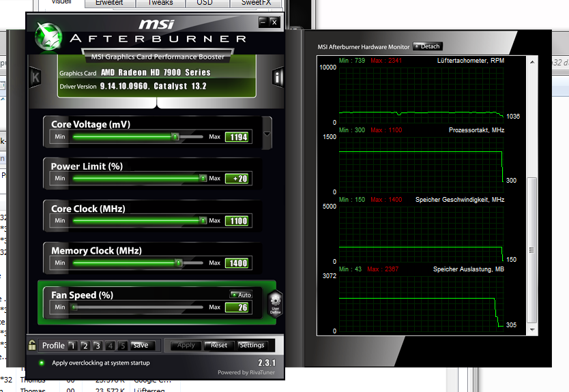Load Profile 5
569x392 pixels.
pos(122,346)
